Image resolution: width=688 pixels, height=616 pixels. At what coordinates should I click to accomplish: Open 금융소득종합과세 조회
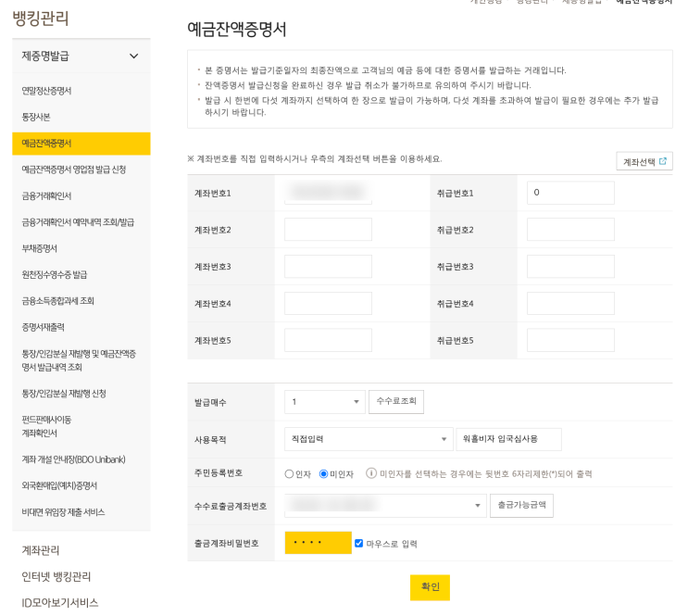pyautogui.click(x=58, y=301)
